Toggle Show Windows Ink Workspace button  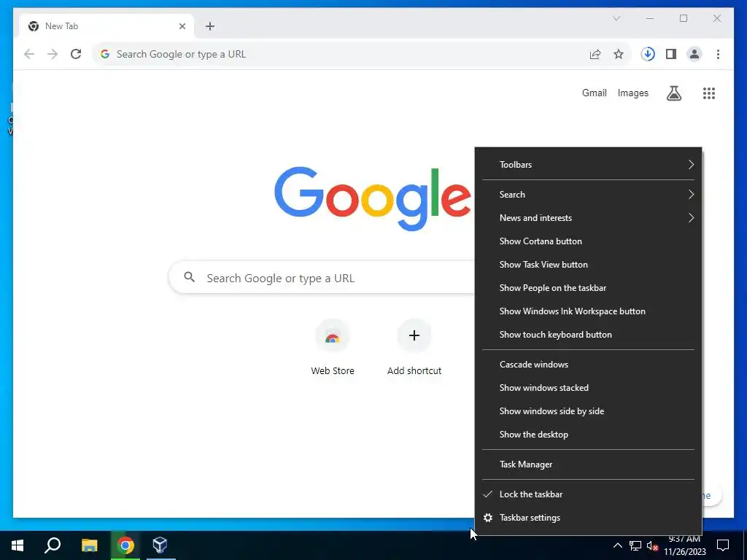click(589, 311)
